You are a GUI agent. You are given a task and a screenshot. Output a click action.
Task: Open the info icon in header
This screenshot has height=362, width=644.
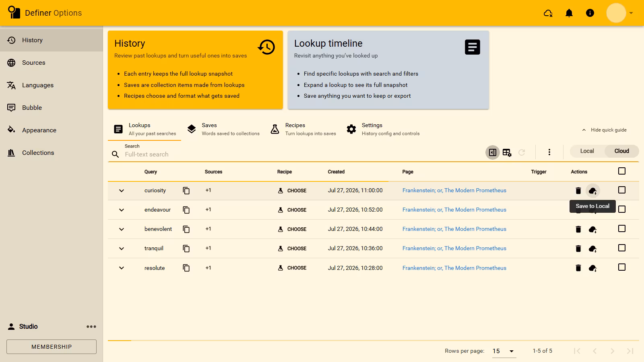tap(590, 13)
